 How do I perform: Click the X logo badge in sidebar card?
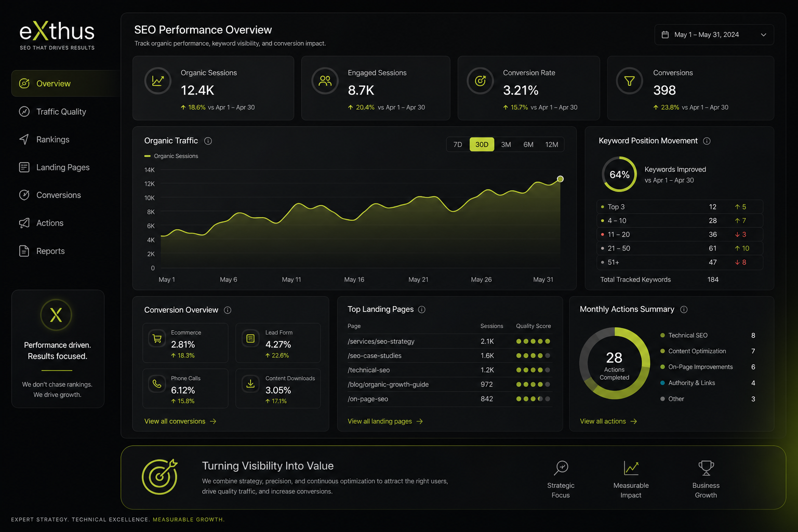point(56,315)
